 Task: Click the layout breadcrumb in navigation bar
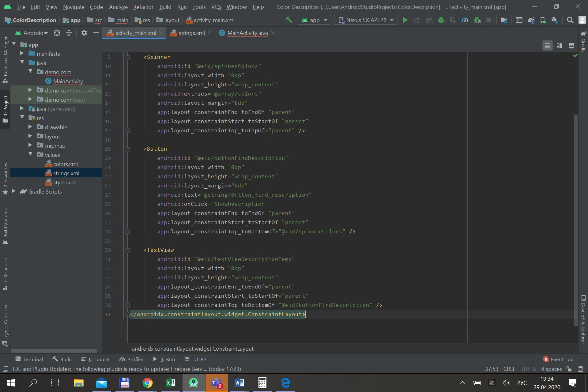coord(168,20)
